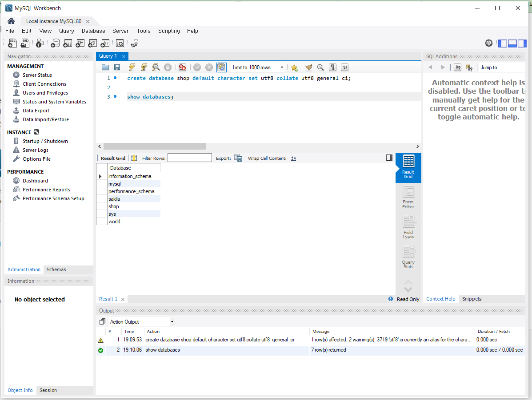
Task: Stop the query being executed
Action: 168,67
